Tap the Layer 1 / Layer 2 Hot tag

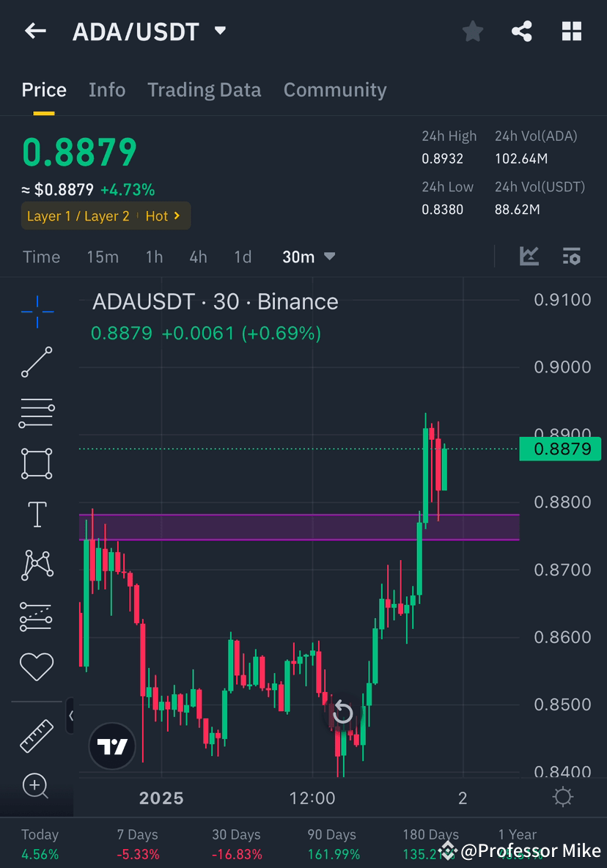pos(105,216)
